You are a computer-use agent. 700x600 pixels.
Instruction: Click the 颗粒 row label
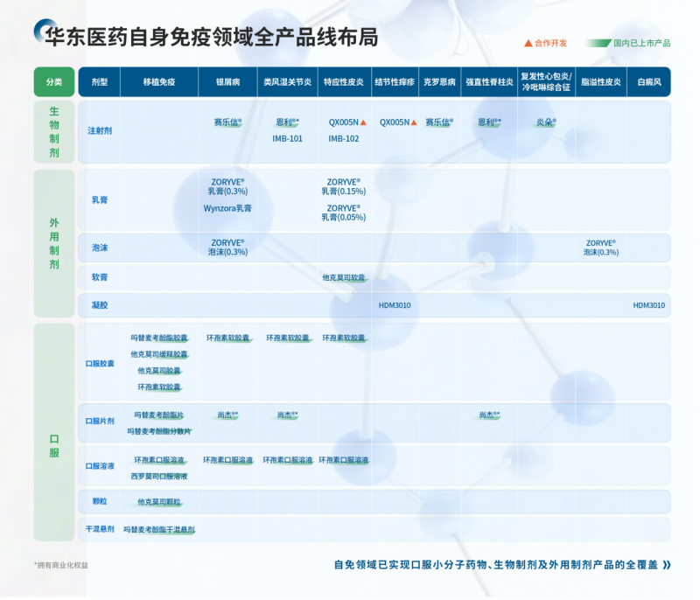(100, 501)
